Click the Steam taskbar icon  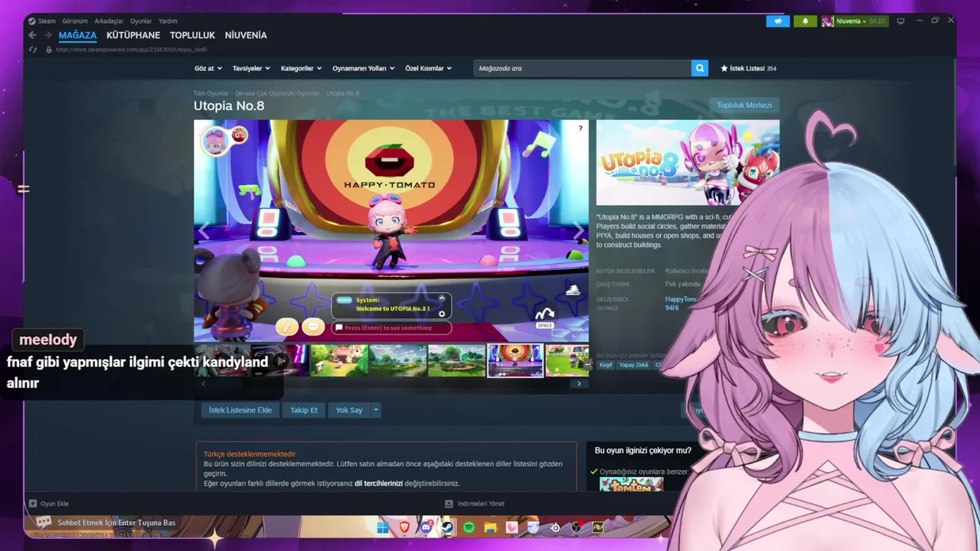[x=447, y=527]
